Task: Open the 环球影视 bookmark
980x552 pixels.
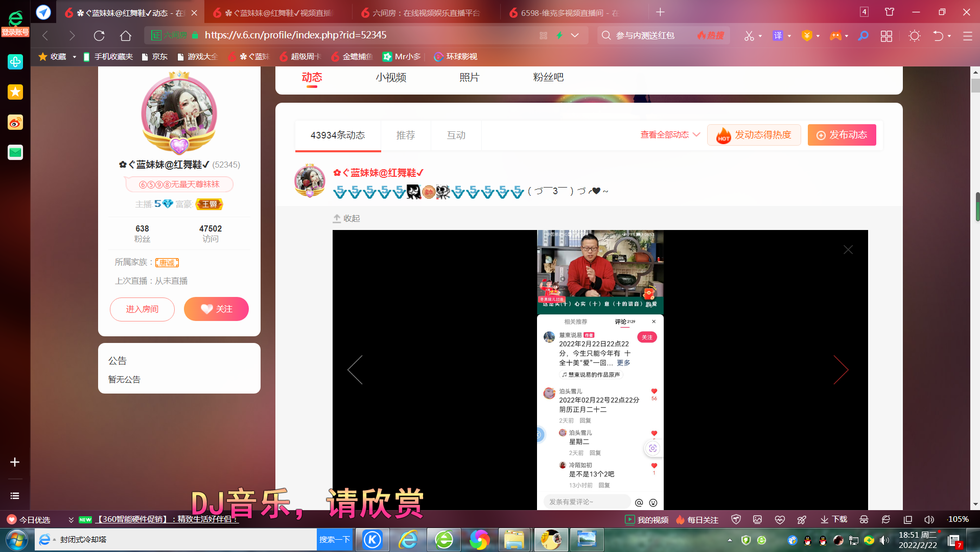Action: 455,57
